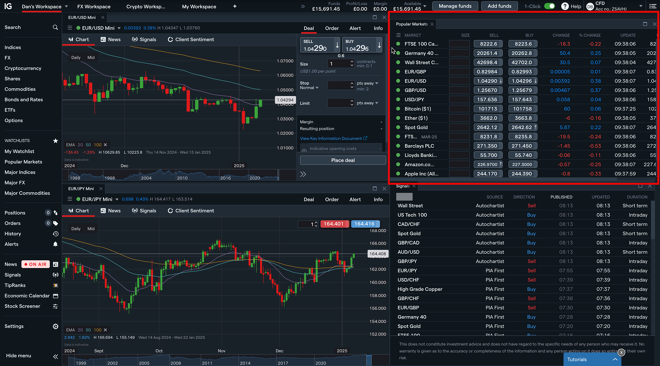This screenshot has width=660, height=366.
Task: Click the Help question mark icon
Action: (x=565, y=6)
